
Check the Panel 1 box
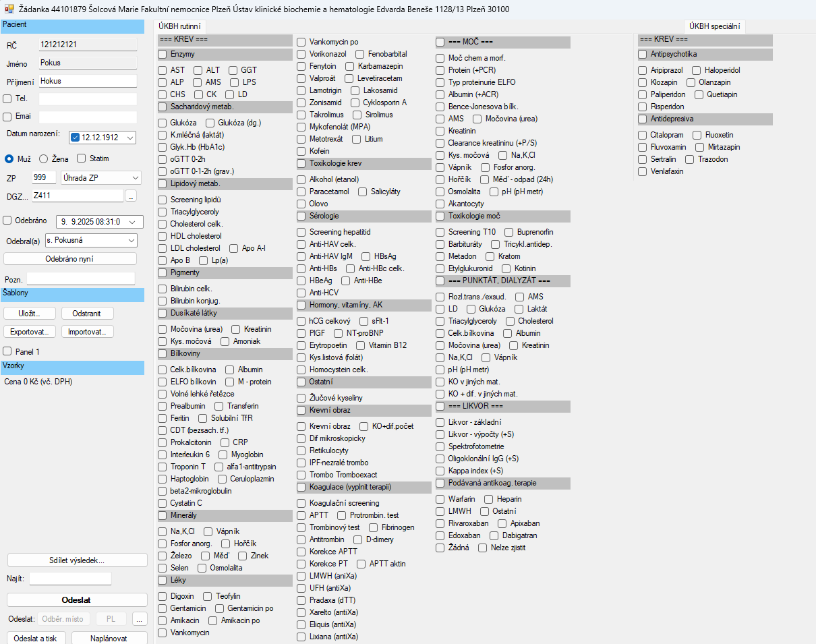coord(7,351)
